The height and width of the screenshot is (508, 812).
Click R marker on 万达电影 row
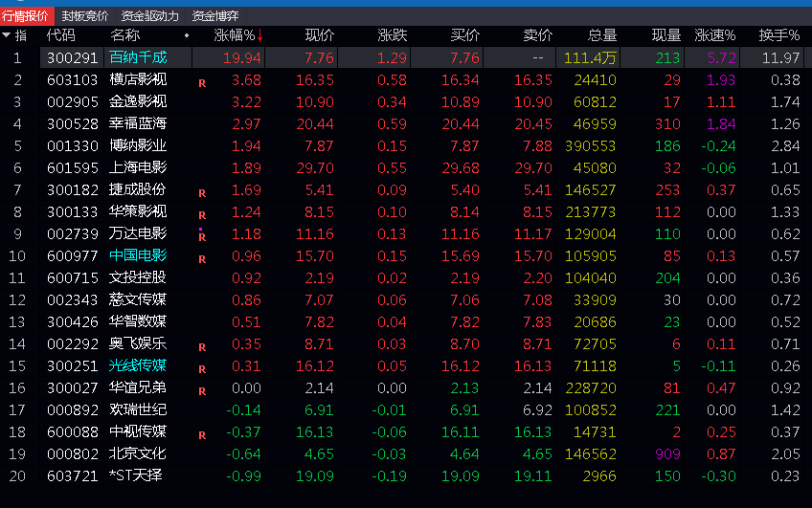click(x=202, y=237)
